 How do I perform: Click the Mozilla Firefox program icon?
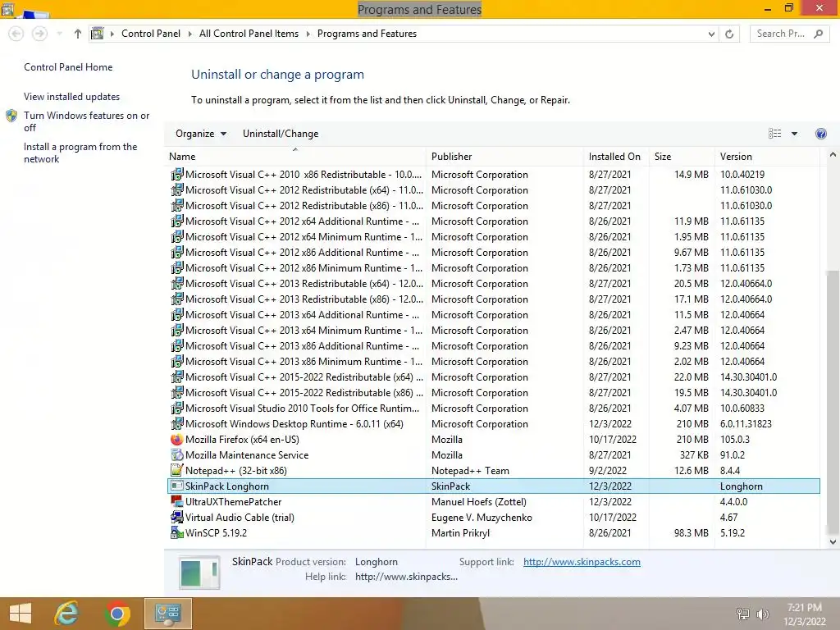click(x=176, y=440)
